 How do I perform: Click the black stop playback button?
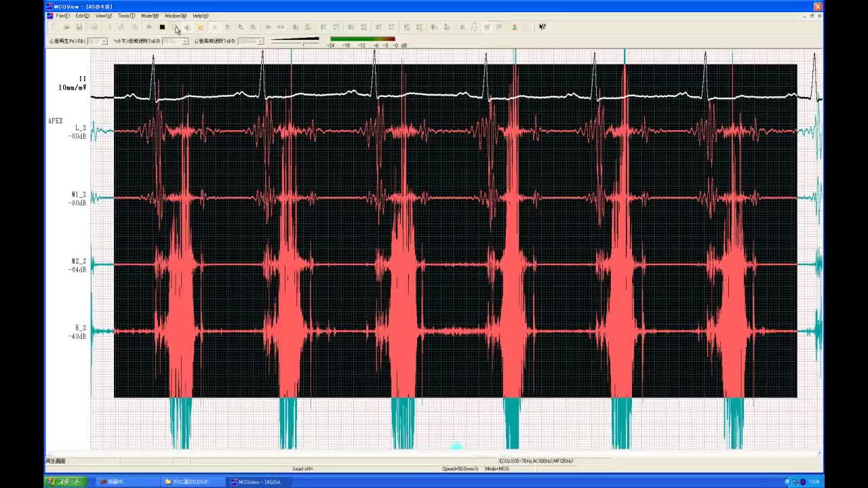(x=162, y=27)
